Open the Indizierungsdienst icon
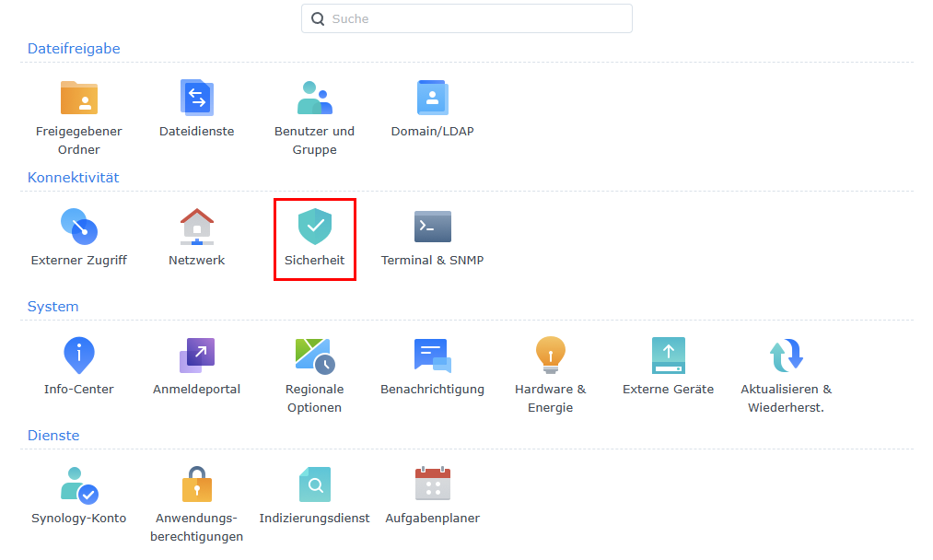The image size is (933, 560). pos(314,484)
